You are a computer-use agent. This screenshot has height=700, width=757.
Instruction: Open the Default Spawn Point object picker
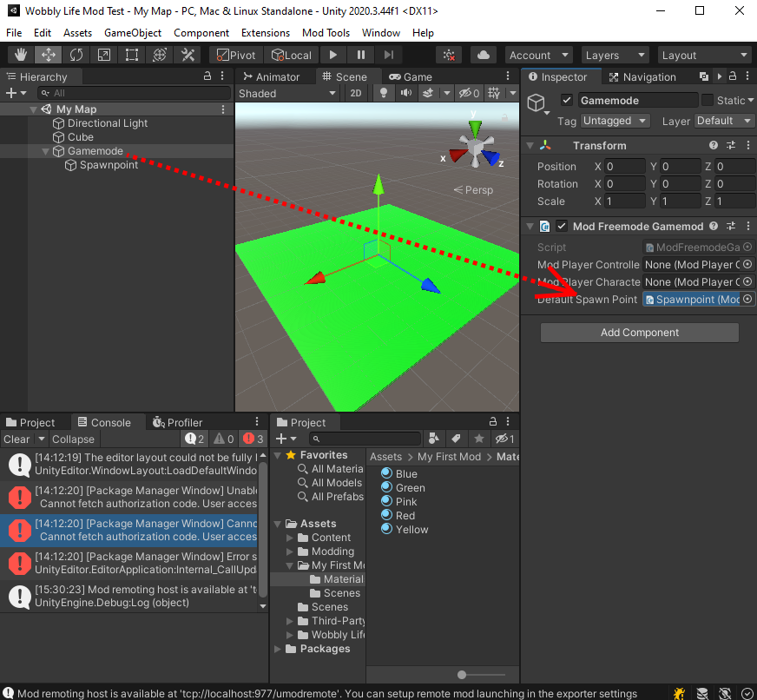(747, 299)
